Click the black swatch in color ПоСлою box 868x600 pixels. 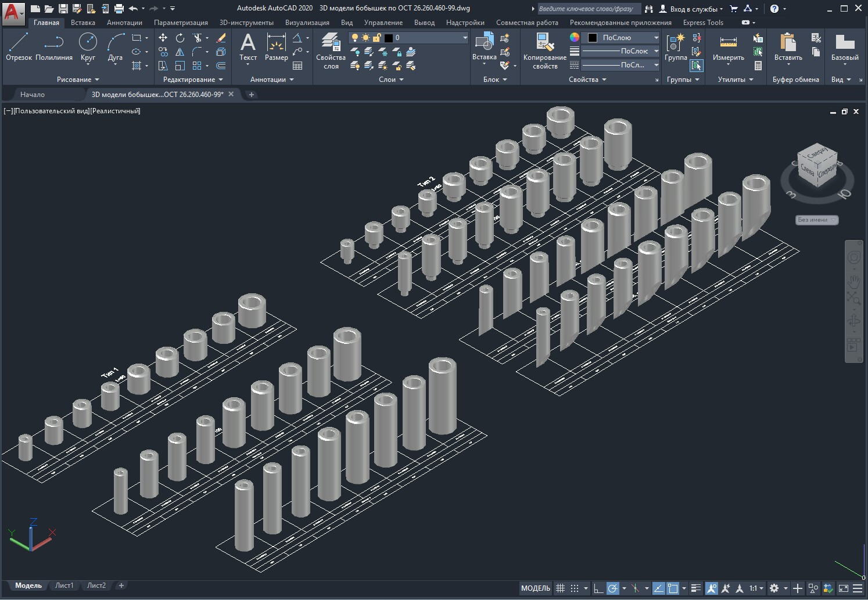593,38
